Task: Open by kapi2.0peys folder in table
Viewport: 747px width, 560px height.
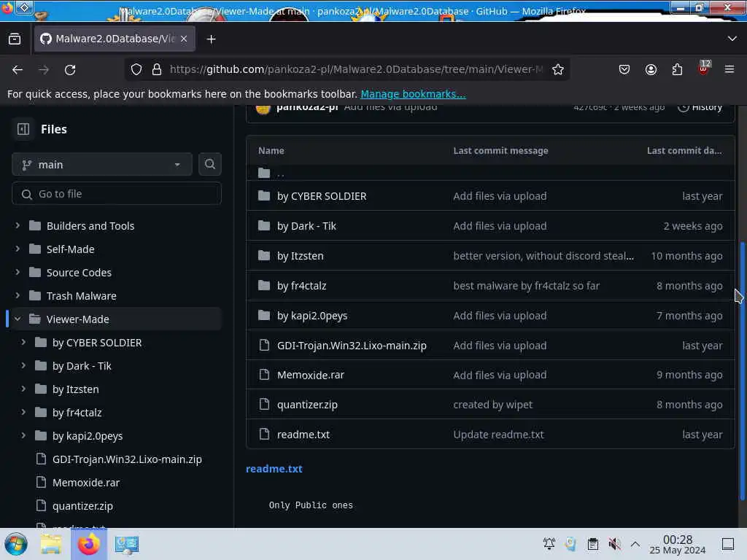Action: point(312,316)
